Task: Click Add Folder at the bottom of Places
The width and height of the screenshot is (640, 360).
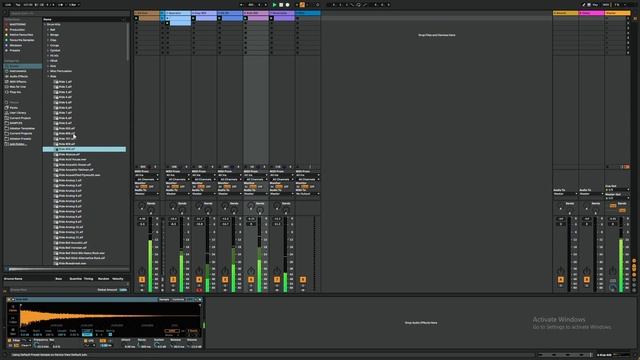Action: (x=18, y=144)
